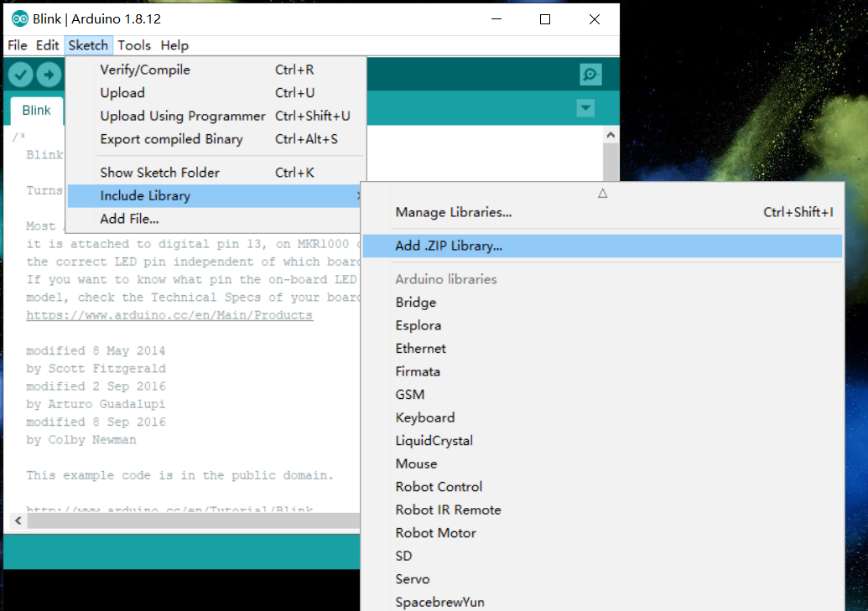Click the Sketch menu

click(89, 45)
